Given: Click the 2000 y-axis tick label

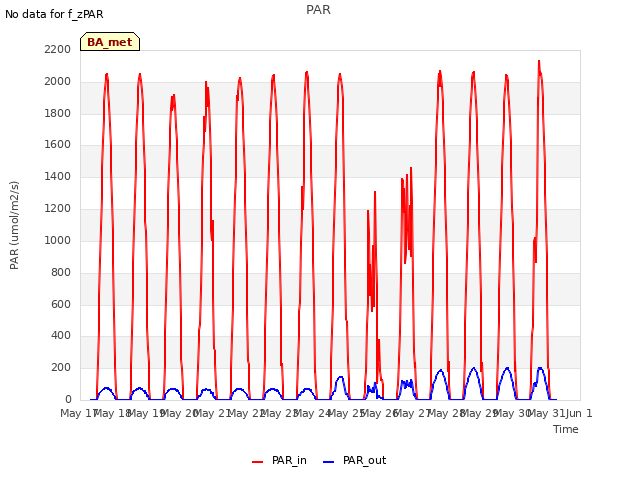Looking at the screenshot, I should click(58, 81).
